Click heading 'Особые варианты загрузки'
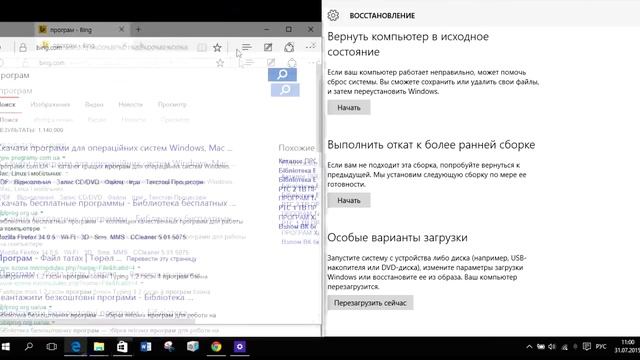This screenshot has height=360, width=640. [397, 238]
